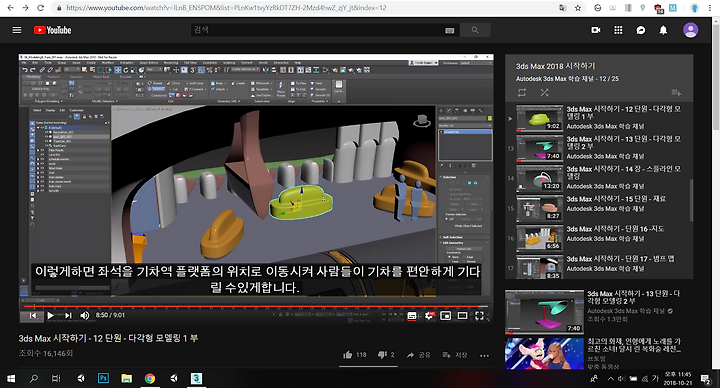The height and width of the screenshot is (388, 720).
Task: Open the Windows Start menu
Action: [11, 378]
